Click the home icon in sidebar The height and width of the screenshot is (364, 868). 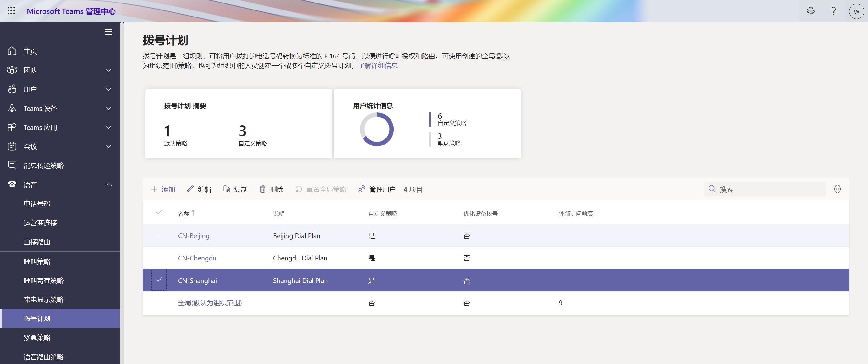pos(12,51)
